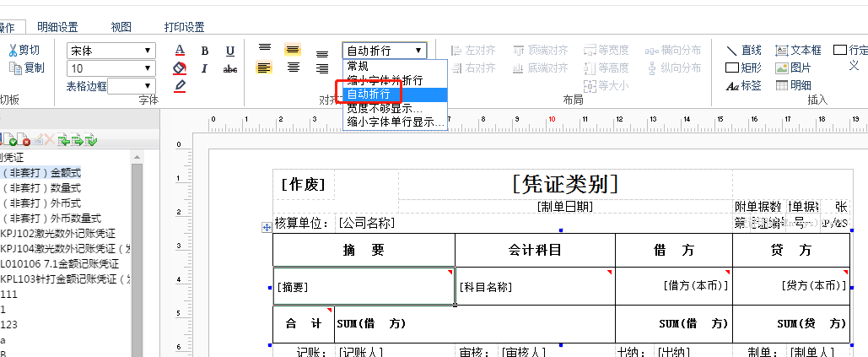The height and width of the screenshot is (357, 868).
Task: Select template KPJ102激光数外记账凭证
Action: pos(58,233)
